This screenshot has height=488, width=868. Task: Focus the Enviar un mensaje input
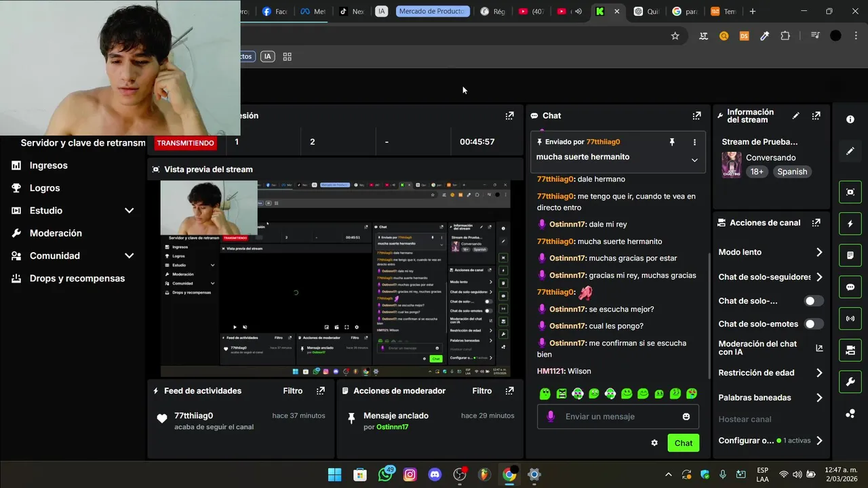click(x=618, y=416)
